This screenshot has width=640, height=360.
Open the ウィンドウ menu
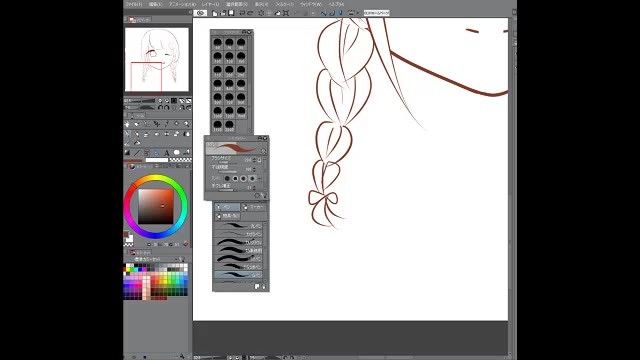(x=311, y=4)
